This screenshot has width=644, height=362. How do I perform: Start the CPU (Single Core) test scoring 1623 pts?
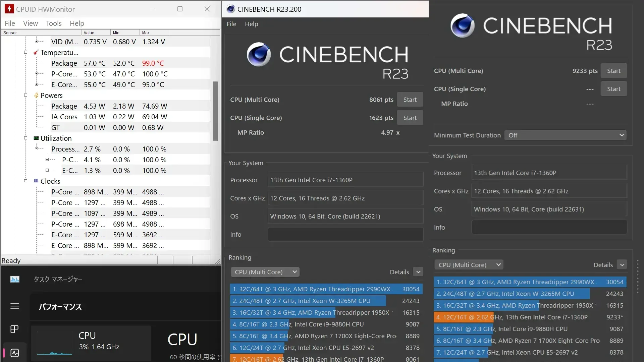tap(410, 118)
